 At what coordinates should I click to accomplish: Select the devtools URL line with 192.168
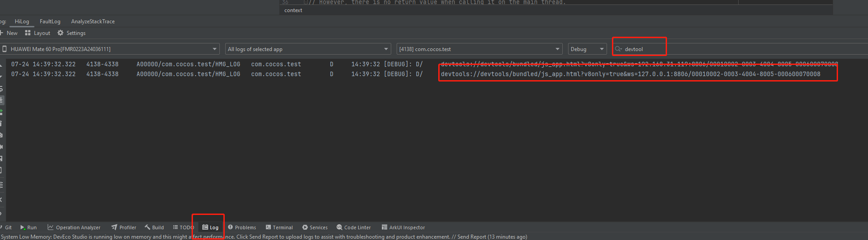click(639, 64)
